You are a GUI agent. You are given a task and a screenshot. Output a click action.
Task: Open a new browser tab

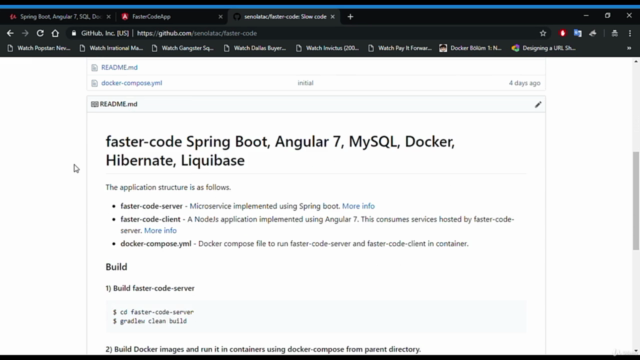[350, 17]
